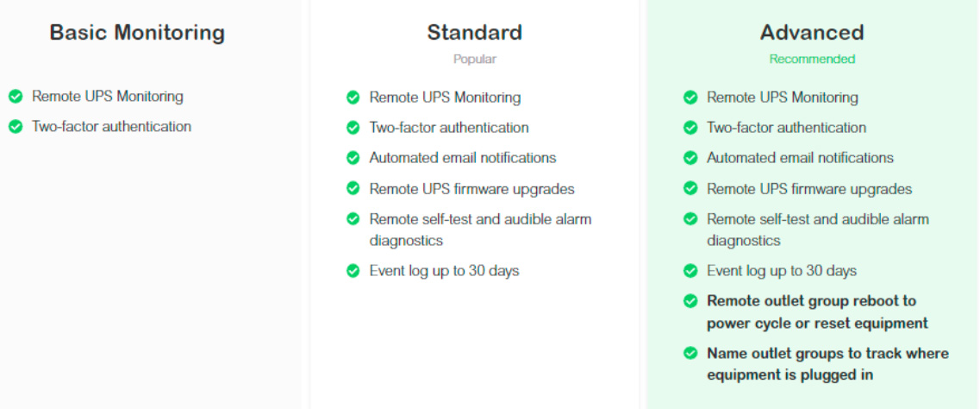Click Advanced's Remote outlet group reboot checkmark

pyautogui.click(x=690, y=301)
